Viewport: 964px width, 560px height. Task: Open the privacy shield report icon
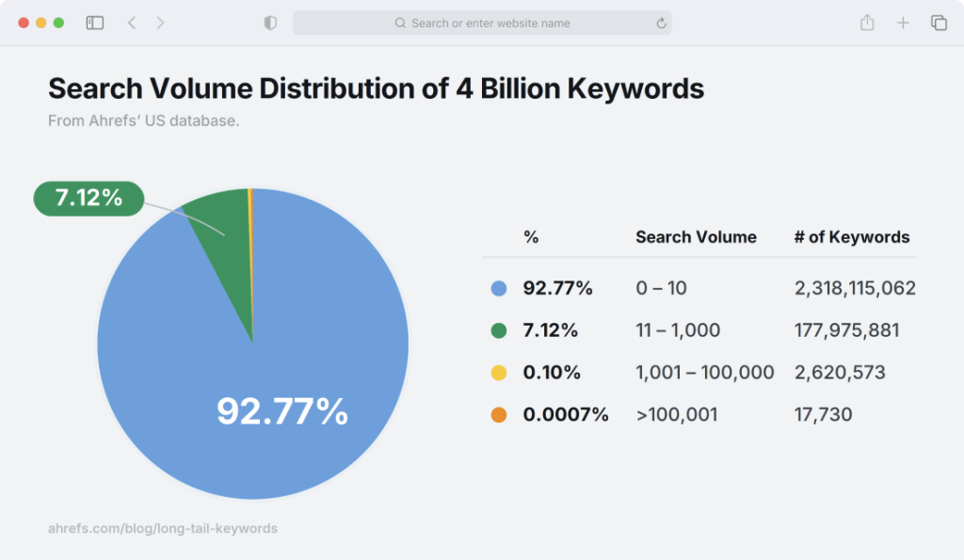270,24
